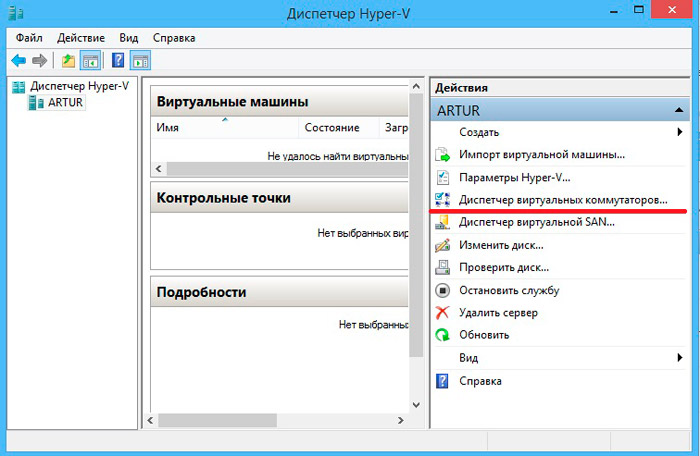
Task: Open the Файл menu
Action: [29, 38]
